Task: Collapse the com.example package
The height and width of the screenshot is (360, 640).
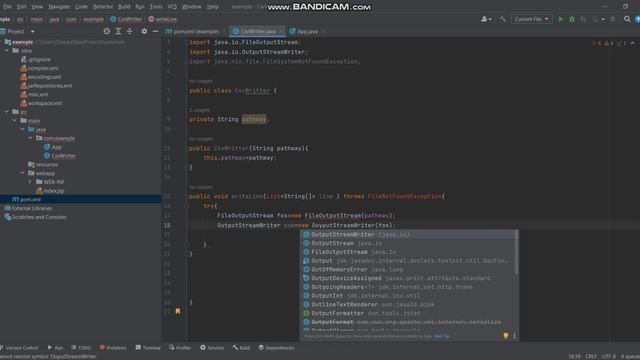Action: (30, 138)
